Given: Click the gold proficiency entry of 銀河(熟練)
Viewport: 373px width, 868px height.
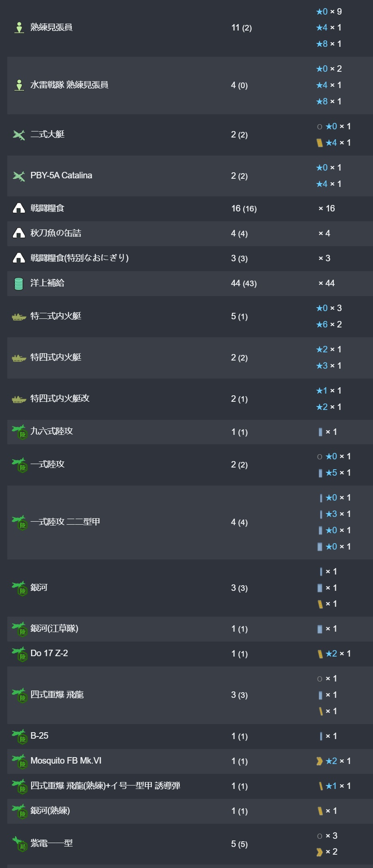Looking at the screenshot, I should click(x=327, y=811).
